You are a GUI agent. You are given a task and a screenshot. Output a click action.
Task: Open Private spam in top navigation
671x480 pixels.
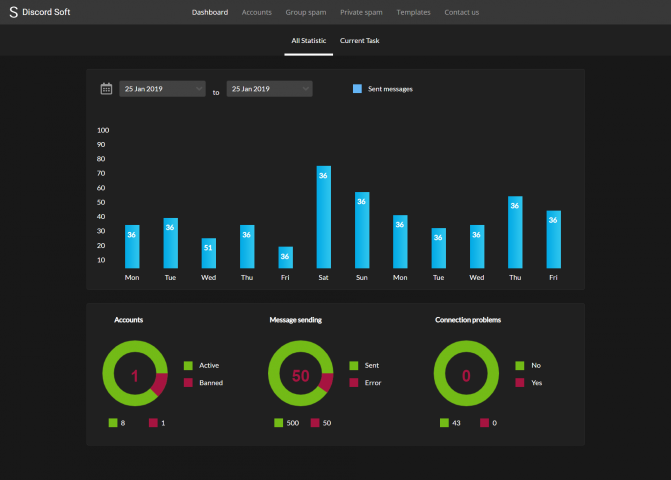click(x=361, y=12)
